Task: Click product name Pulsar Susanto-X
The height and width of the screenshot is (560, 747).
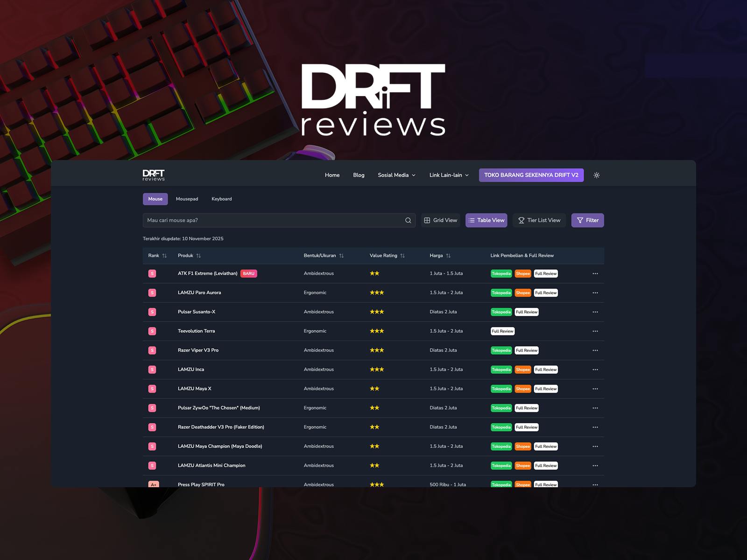Action: point(197,312)
